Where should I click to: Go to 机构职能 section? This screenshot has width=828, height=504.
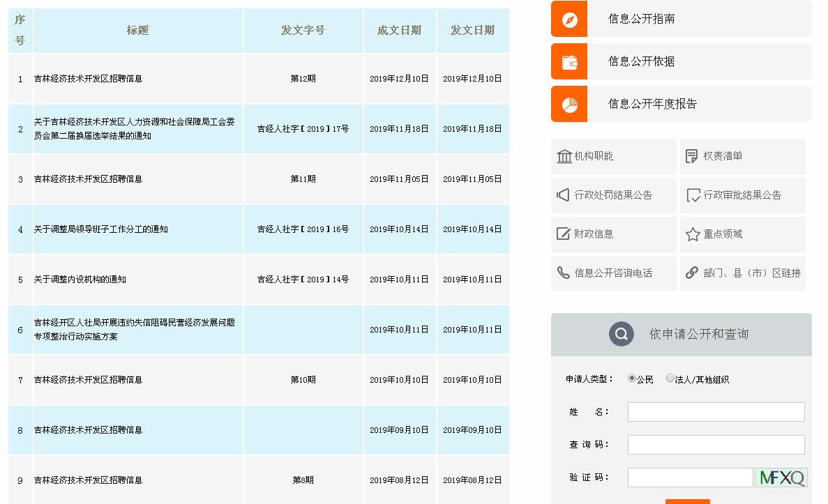coord(594,156)
